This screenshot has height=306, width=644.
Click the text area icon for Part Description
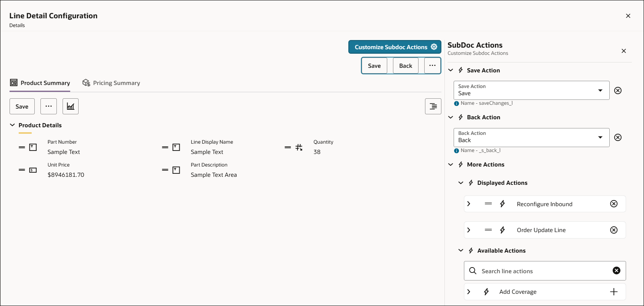point(176,170)
